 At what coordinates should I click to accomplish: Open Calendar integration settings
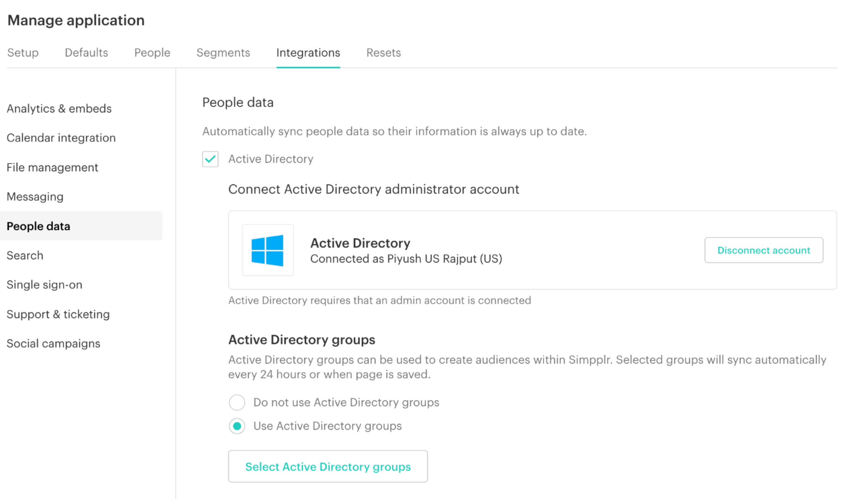[61, 138]
